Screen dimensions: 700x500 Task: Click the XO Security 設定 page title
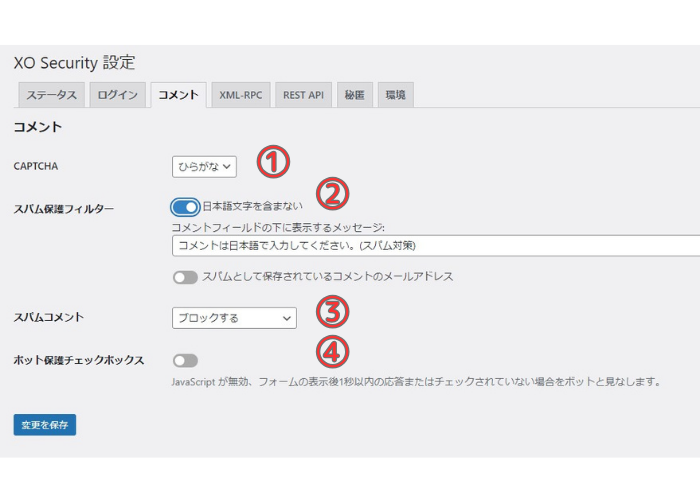74,62
